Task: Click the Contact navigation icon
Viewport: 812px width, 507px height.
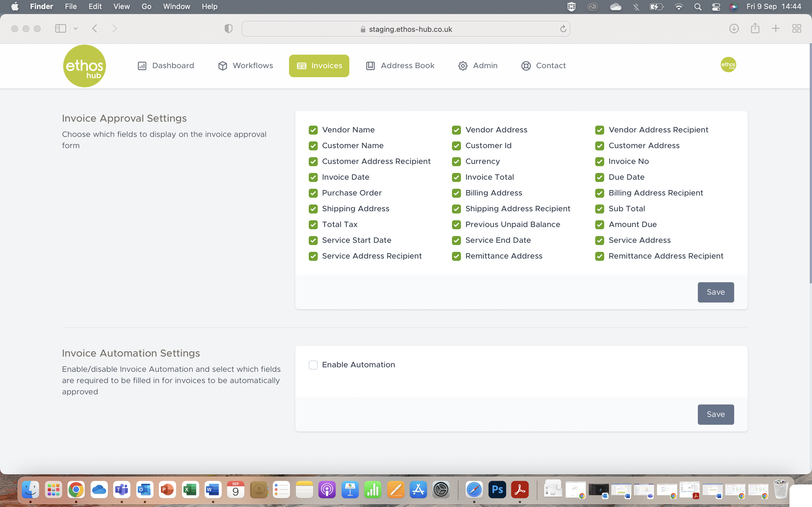Action: [x=526, y=66]
